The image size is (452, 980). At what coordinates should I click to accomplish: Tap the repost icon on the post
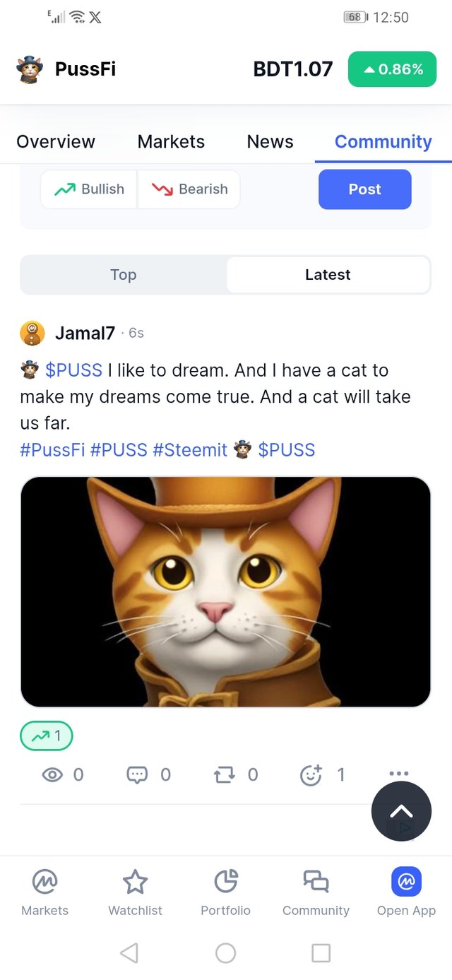(224, 775)
